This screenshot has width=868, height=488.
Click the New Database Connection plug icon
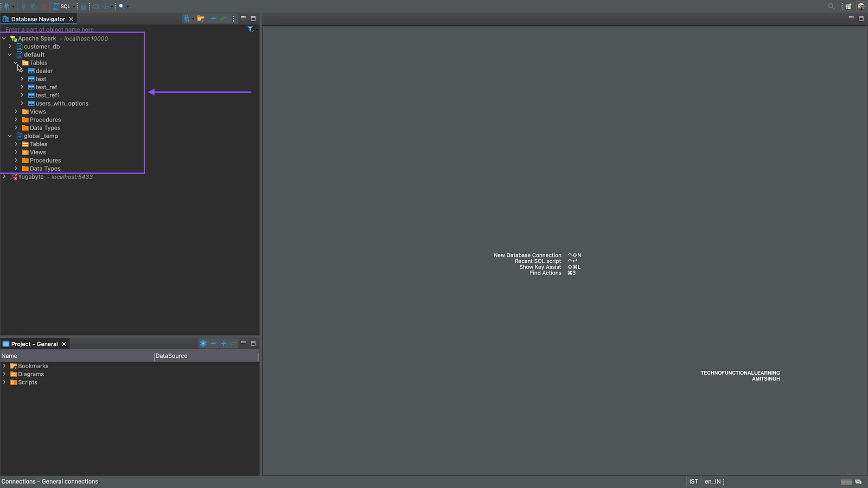click(x=7, y=7)
